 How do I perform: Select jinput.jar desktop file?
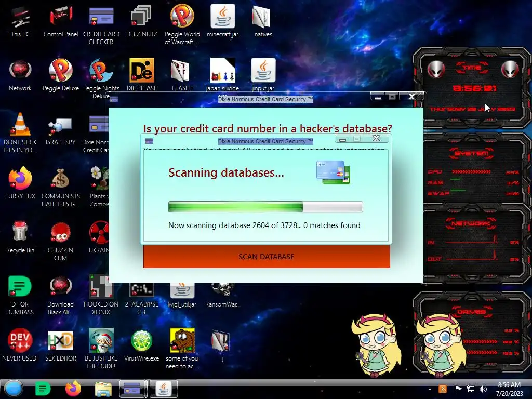pos(263,75)
